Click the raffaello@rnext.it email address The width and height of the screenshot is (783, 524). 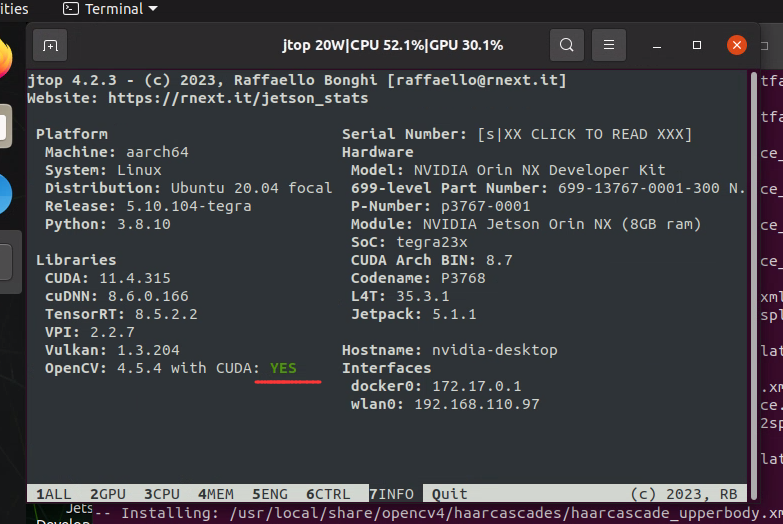(x=477, y=80)
